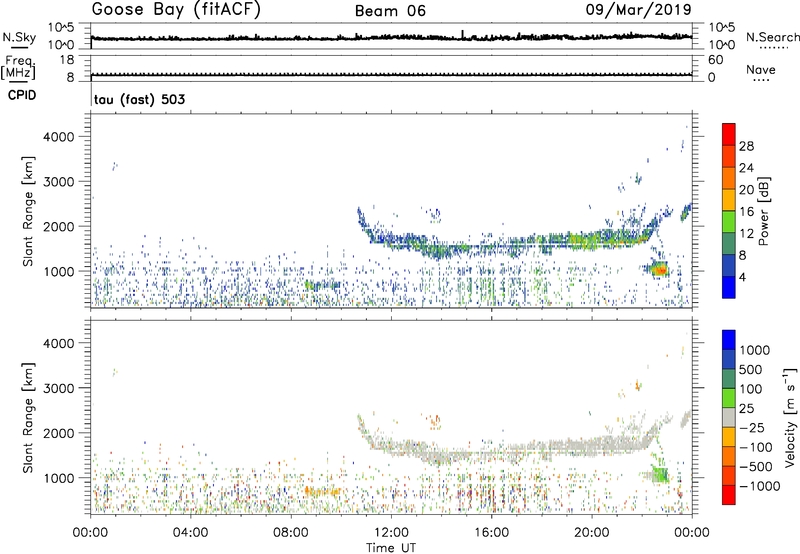Click the "2000" tick of the velocity panel

(x=59, y=433)
